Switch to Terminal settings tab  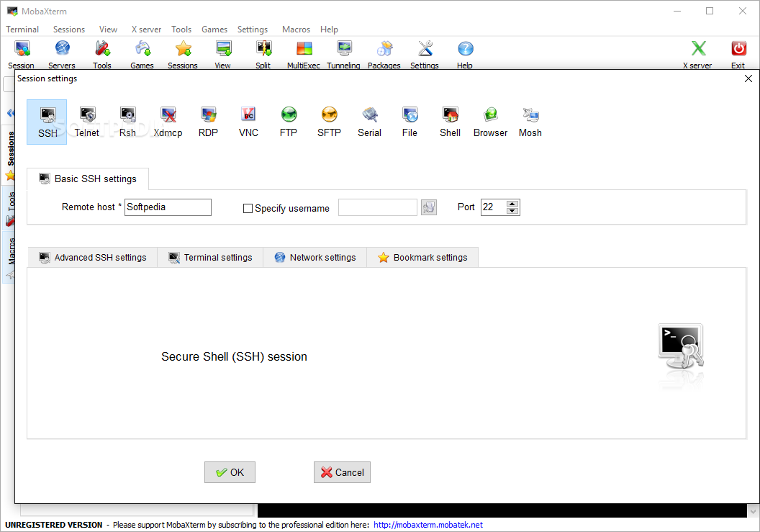pos(210,258)
